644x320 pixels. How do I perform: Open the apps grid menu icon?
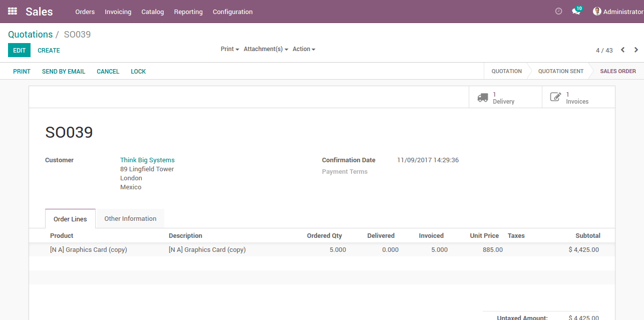13,11
